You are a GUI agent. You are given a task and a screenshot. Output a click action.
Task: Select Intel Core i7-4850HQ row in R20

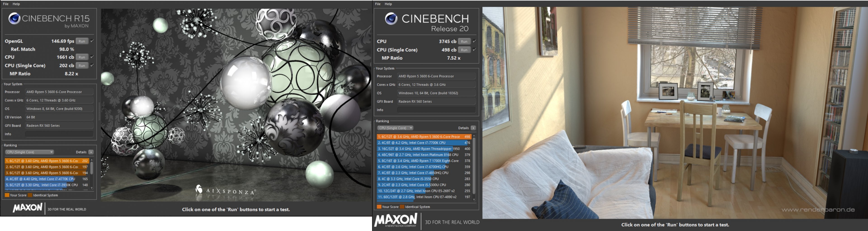click(x=424, y=173)
